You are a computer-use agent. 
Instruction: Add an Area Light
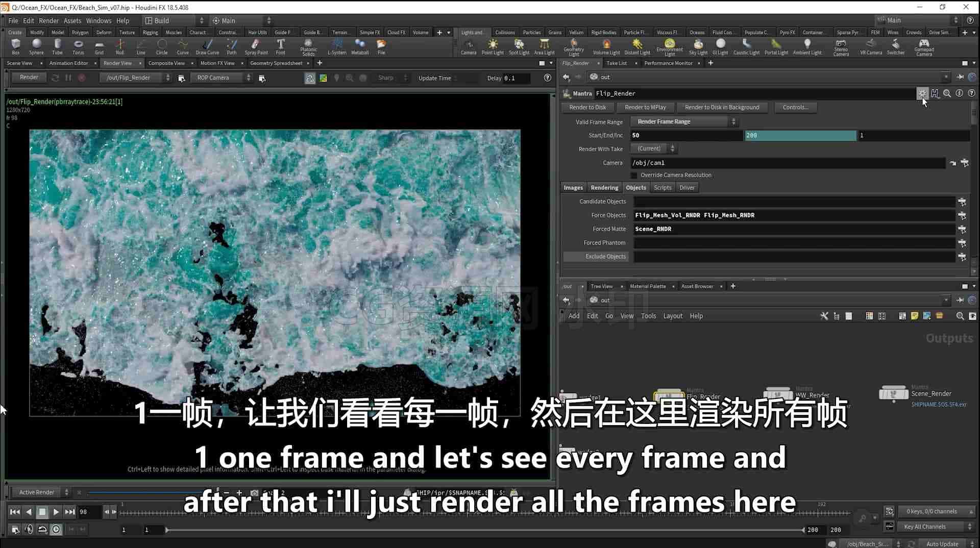tap(544, 46)
